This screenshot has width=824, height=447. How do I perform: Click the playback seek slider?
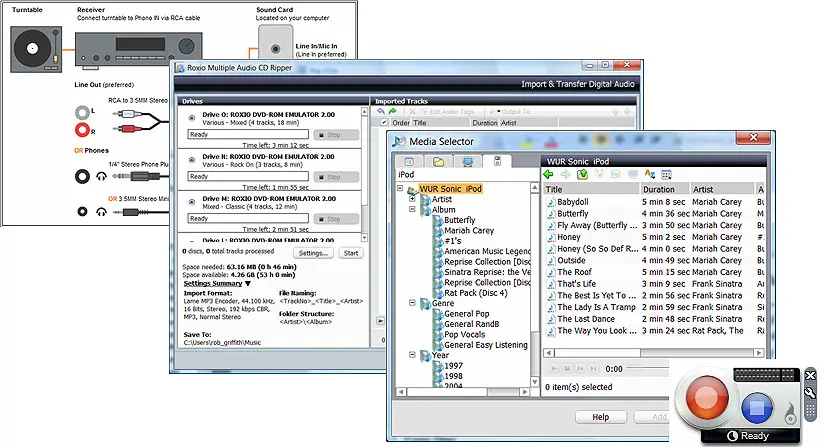pos(646,369)
